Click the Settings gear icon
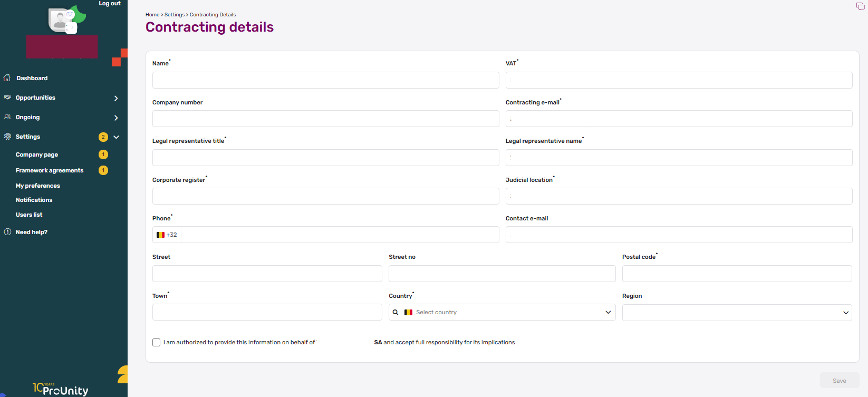This screenshot has width=868, height=397. tap(7, 137)
